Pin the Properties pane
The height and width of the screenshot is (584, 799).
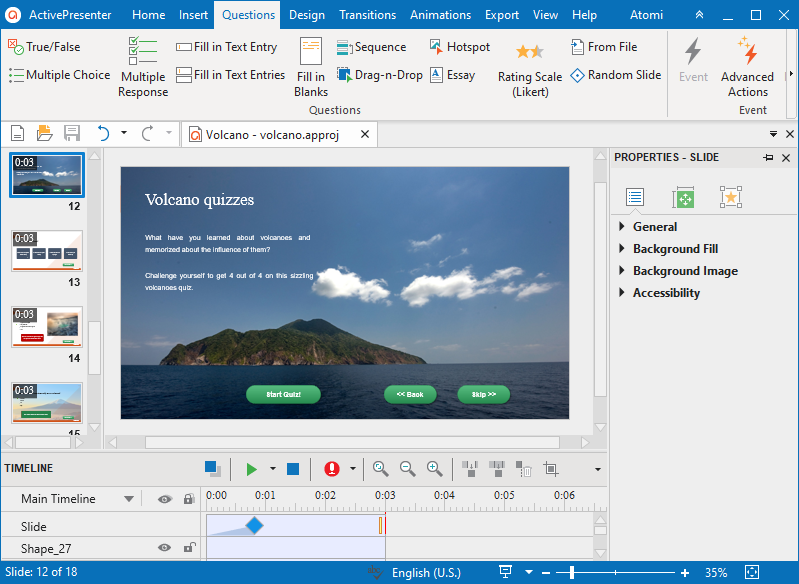click(768, 158)
